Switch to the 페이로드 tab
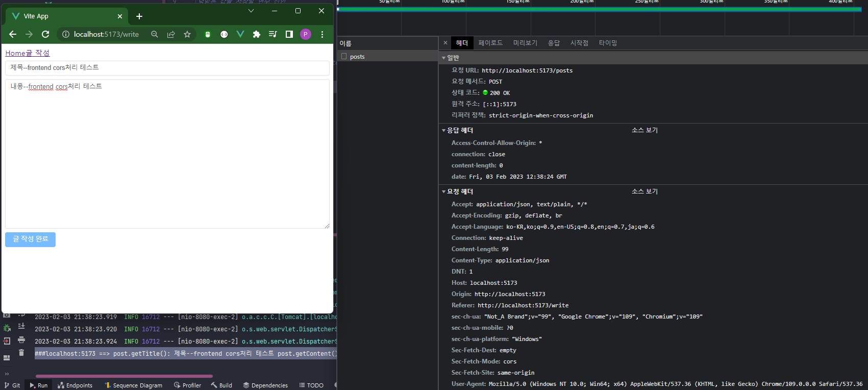Image resolution: width=868 pixels, height=390 pixels. coord(490,43)
